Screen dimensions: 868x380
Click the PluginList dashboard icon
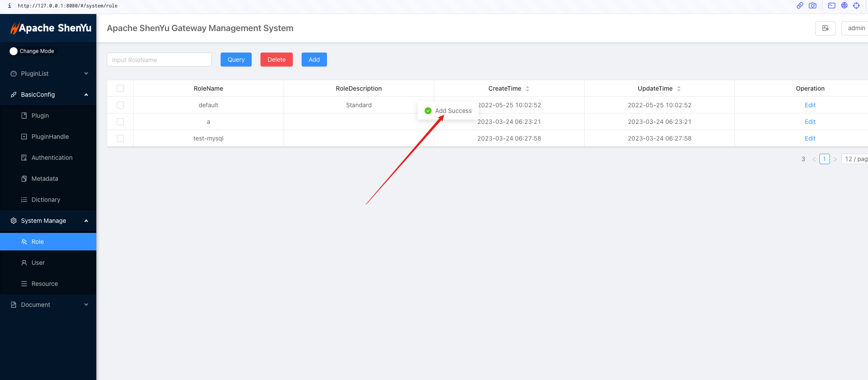(14, 74)
